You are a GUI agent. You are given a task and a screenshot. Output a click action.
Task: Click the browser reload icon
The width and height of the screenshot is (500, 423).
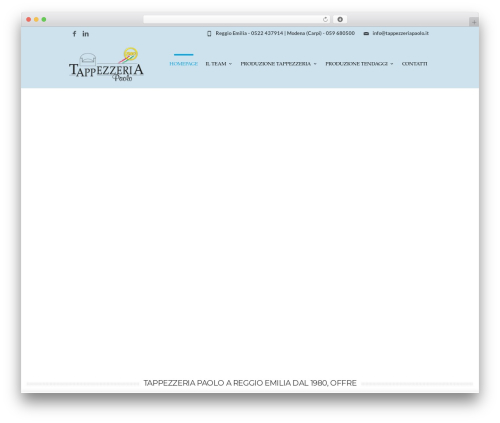tap(325, 19)
